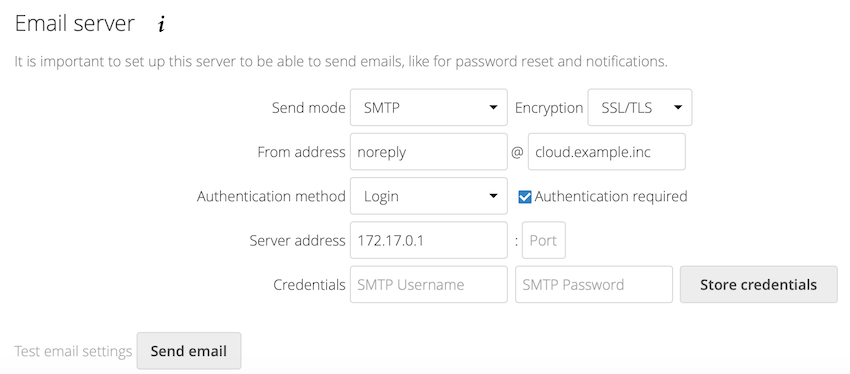The width and height of the screenshot is (850, 374).
Task: Open the Encryption SSL/TLS dropdown
Action: coord(640,107)
